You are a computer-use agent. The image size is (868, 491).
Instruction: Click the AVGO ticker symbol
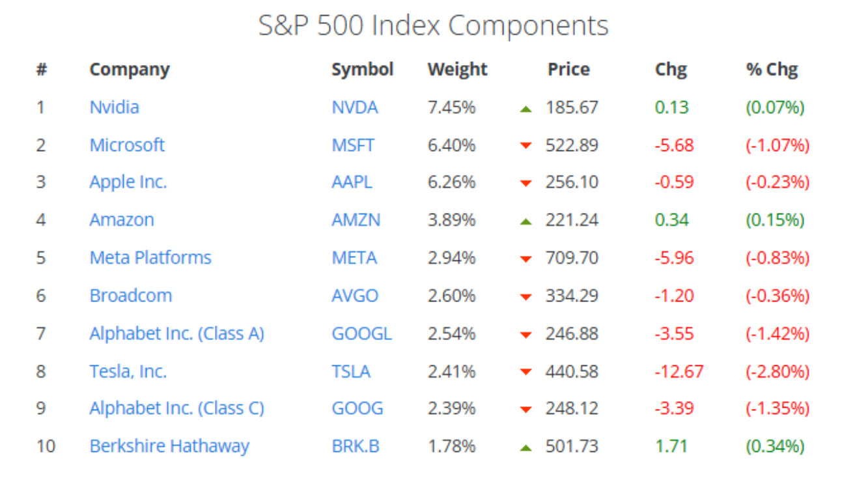355,296
